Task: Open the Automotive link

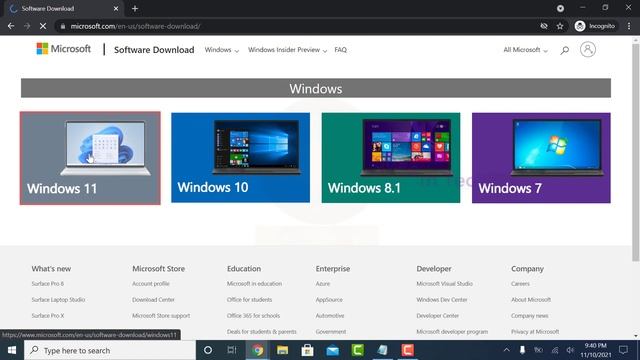Action: point(330,316)
